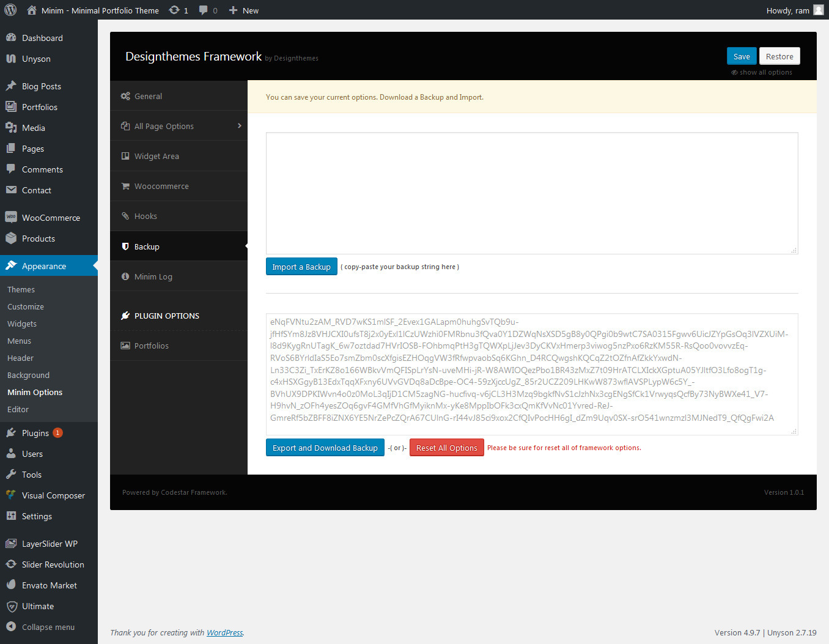The height and width of the screenshot is (644, 829).
Task: Click inside the import backup text area
Action: [x=532, y=193]
